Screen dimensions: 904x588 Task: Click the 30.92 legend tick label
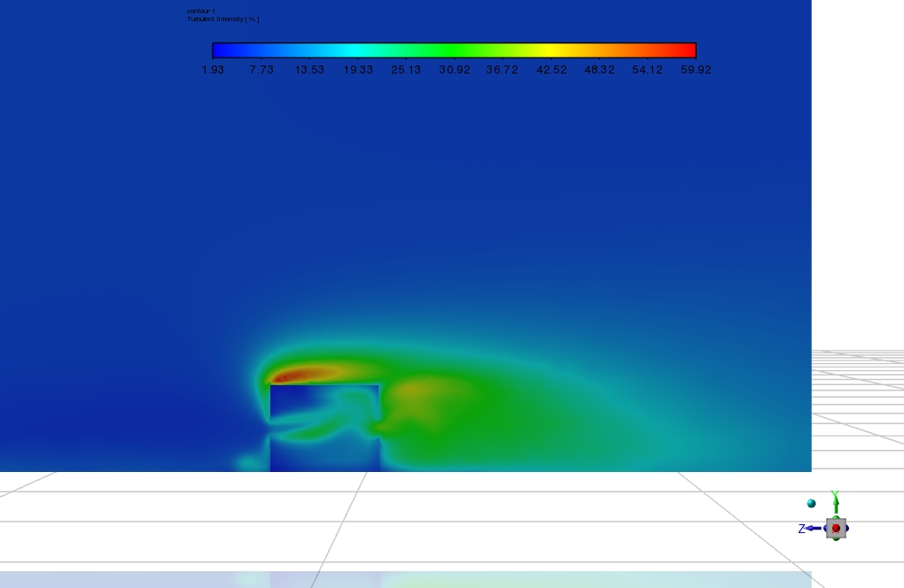[455, 70]
